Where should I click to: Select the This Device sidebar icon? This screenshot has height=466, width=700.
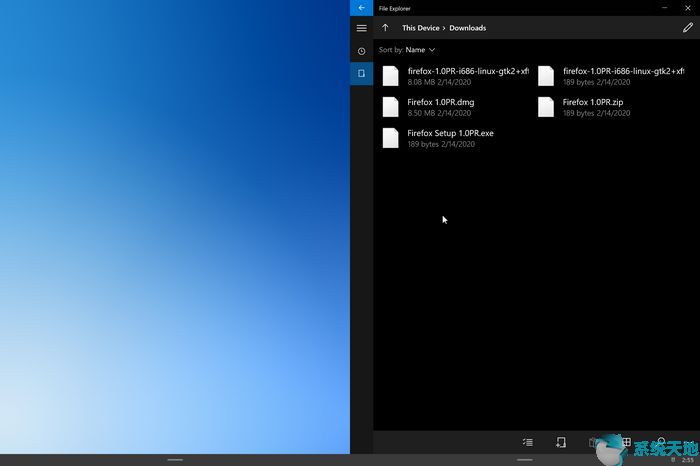(x=362, y=73)
